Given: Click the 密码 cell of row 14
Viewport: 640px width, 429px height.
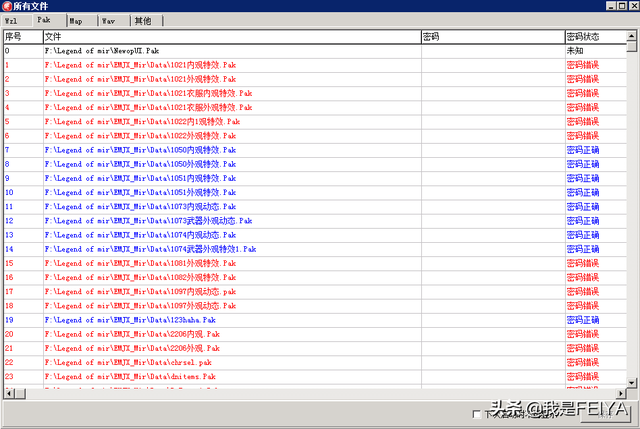Looking at the screenshot, I should [x=493, y=249].
